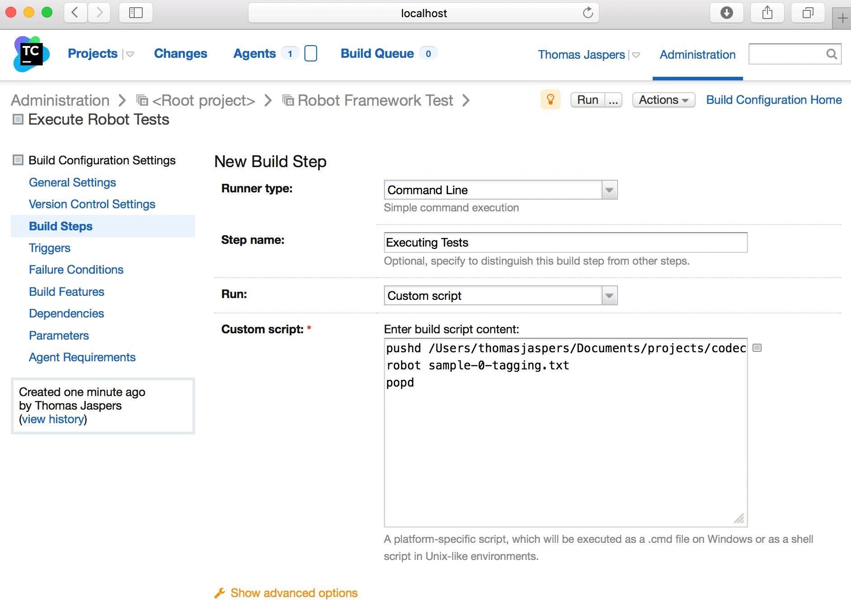This screenshot has height=616, width=851.
Task: Click the wrench icon next to advanced options
Action: tap(220, 593)
